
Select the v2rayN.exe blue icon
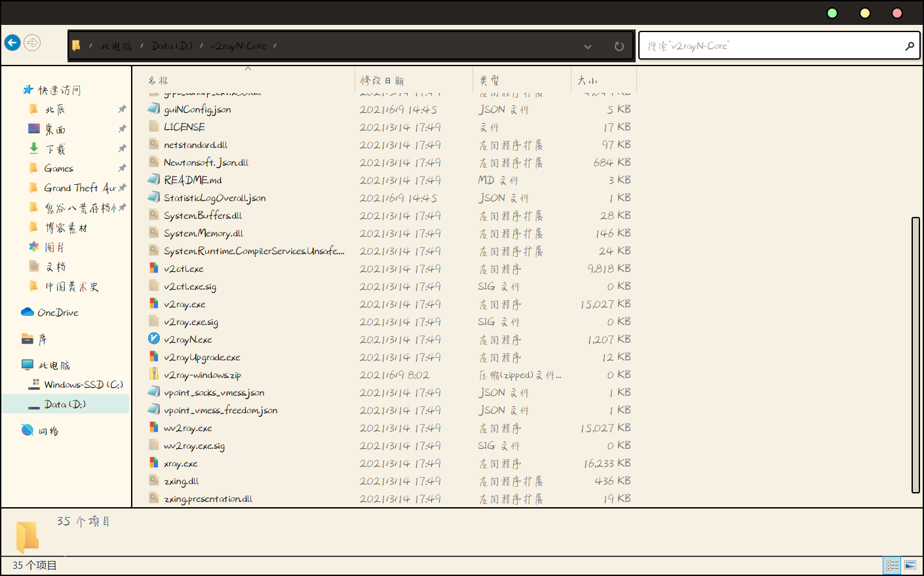coord(154,339)
